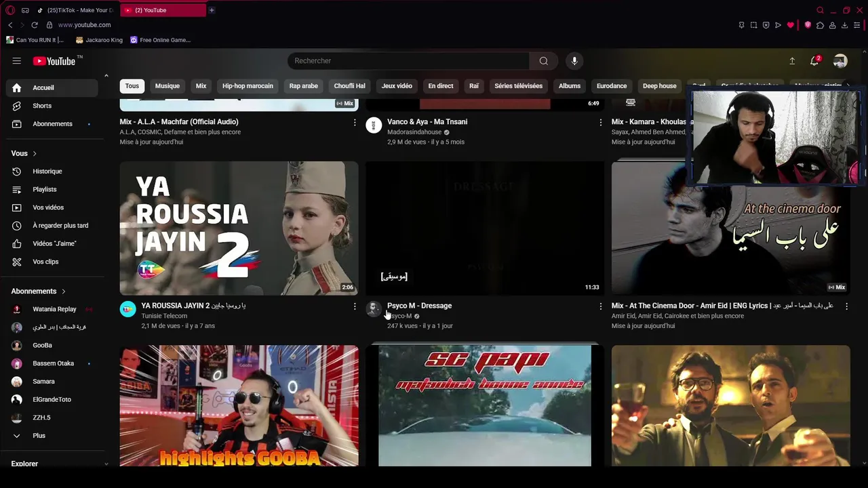Click the ad blocker shield icon
The height and width of the screenshot is (488, 868).
tap(766, 25)
